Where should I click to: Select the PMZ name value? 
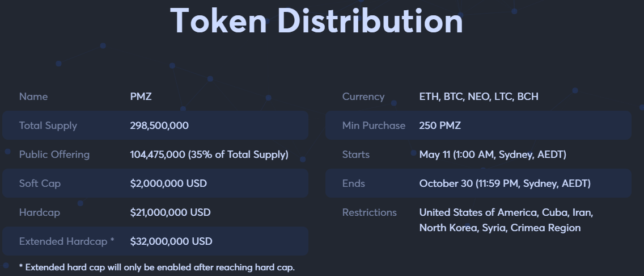tap(141, 97)
